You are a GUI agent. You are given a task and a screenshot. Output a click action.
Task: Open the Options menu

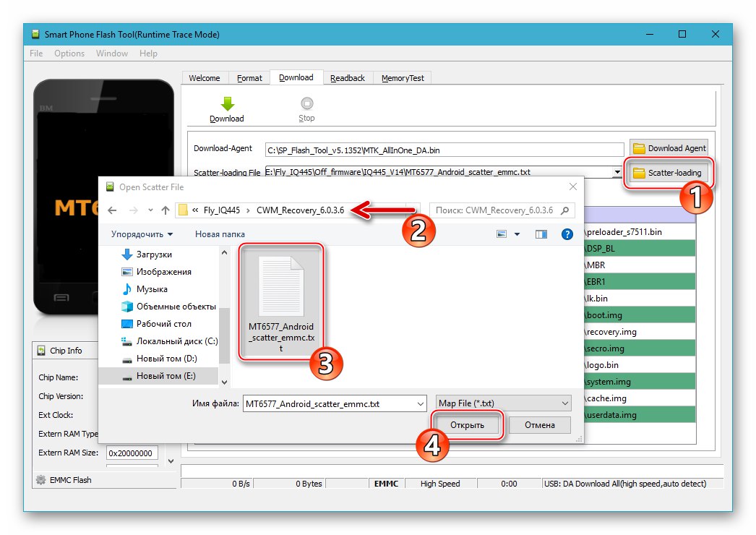pyautogui.click(x=69, y=53)
